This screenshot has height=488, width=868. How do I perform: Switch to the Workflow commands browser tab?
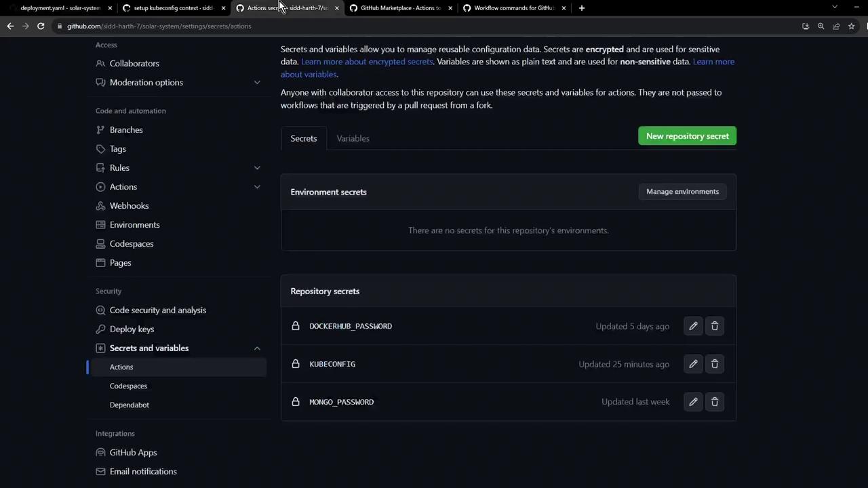[x=513, y=8]
